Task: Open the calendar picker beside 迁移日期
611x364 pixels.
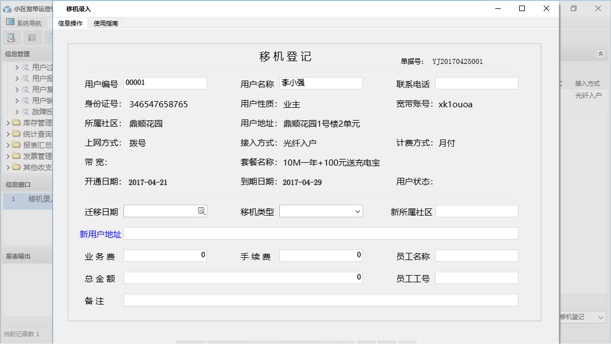Action: click(202, 211)
